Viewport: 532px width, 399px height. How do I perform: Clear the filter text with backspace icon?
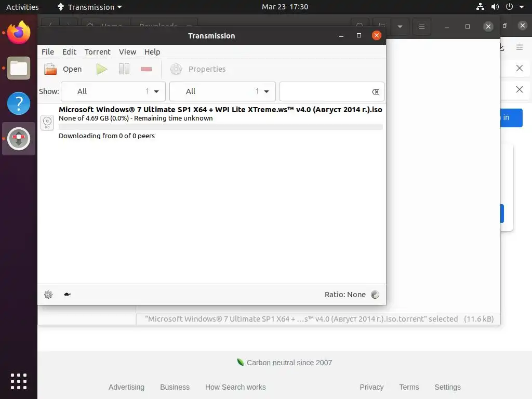coord(376,92)
